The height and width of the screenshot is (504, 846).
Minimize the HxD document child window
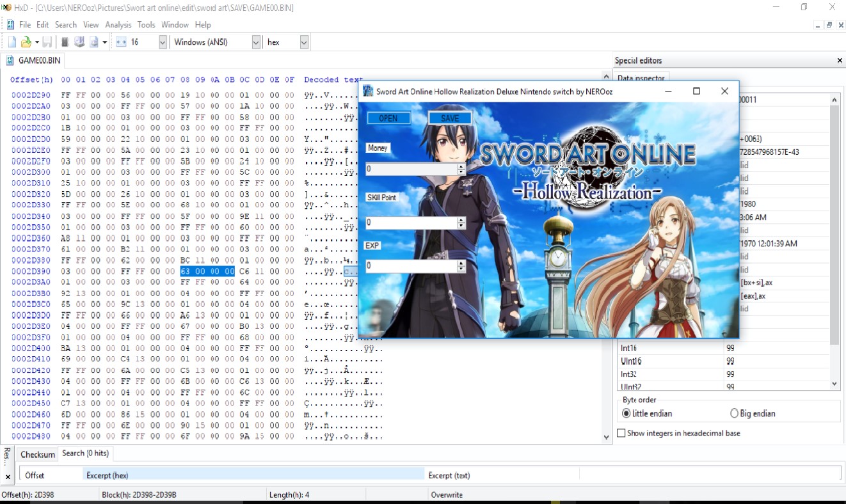tap(818, 25)
